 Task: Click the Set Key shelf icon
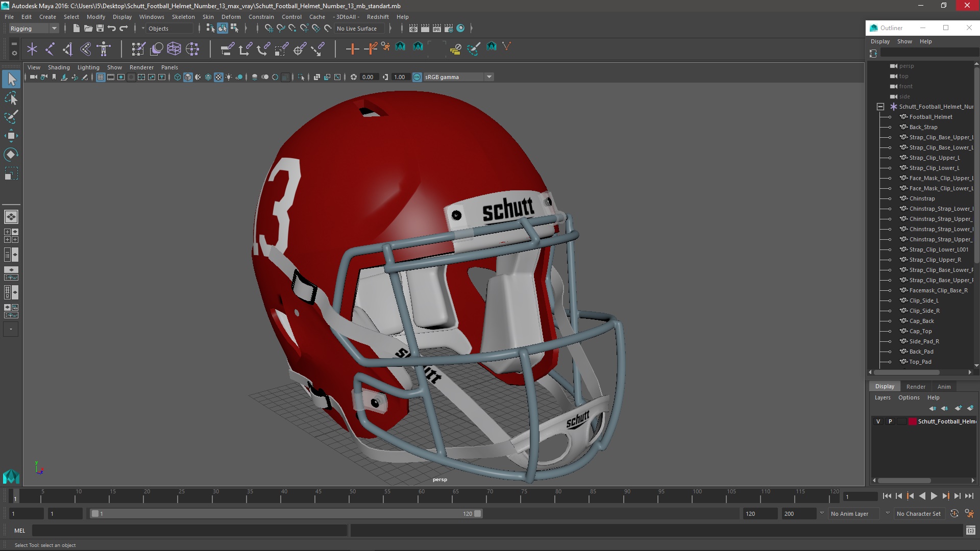352,49
